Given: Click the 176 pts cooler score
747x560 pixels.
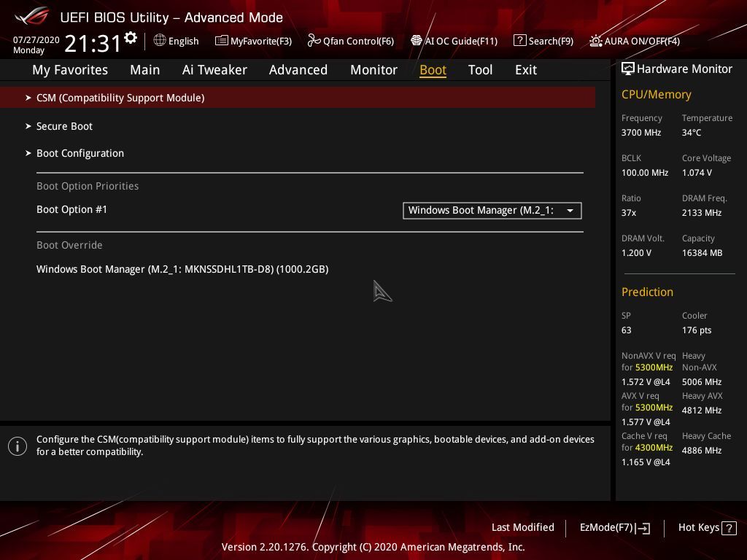Looking at the screenshot, I should pyautogui.click(x=697, y=330).
